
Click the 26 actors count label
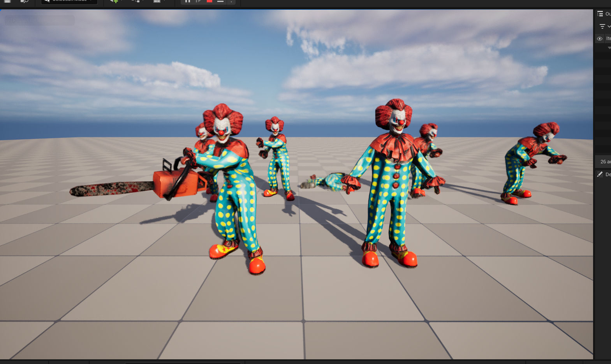[x=606, y=161]
